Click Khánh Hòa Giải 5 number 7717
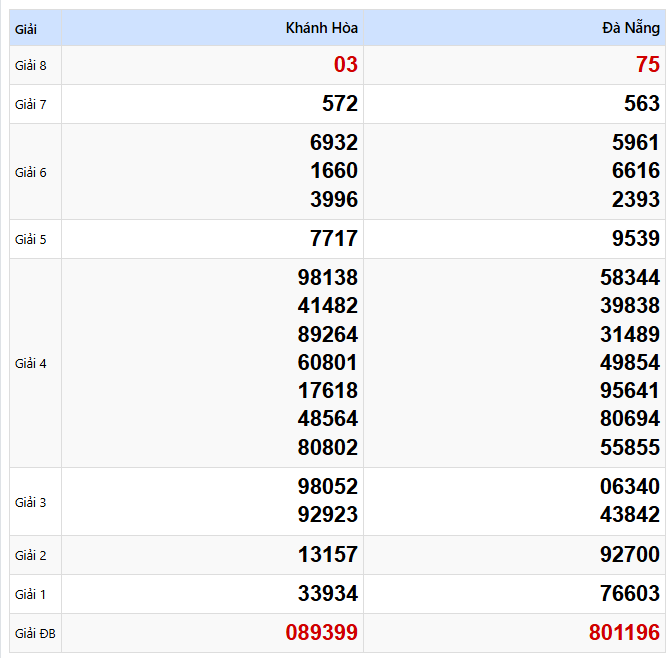 click(x=334, y=238)
